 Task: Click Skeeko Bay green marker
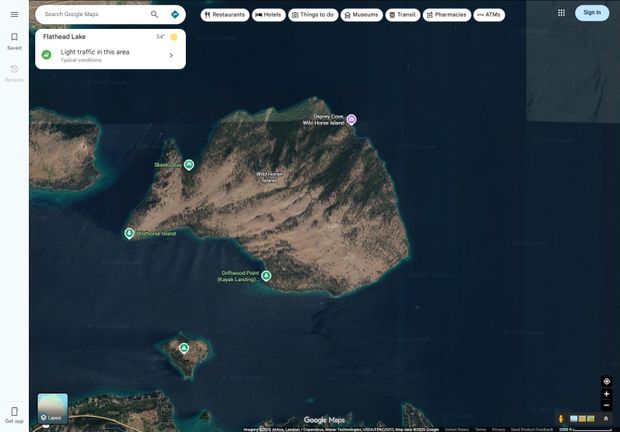[189, 164]
